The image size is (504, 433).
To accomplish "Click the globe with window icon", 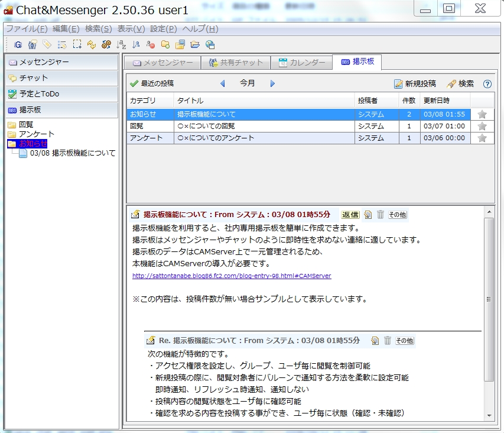I will tap(210, 45).
